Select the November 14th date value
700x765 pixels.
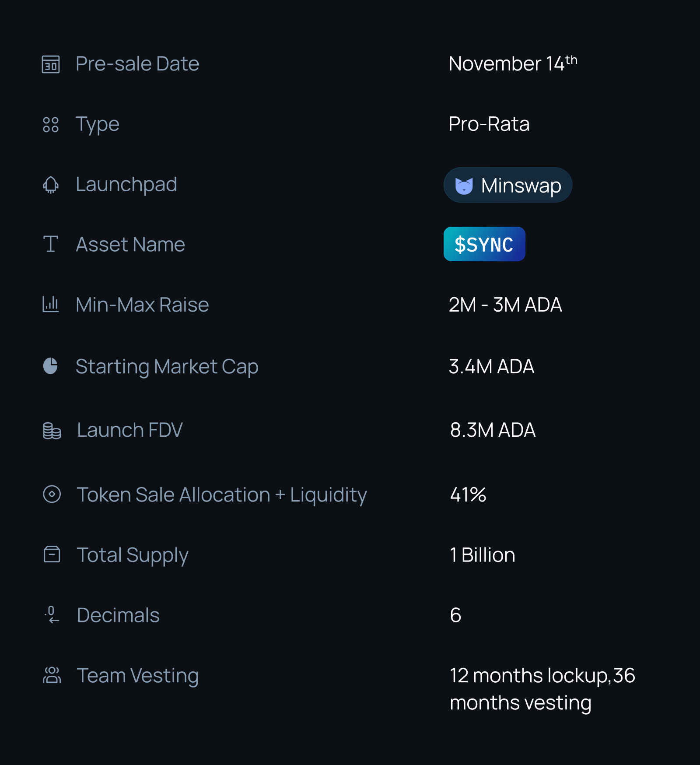(512, 64)
